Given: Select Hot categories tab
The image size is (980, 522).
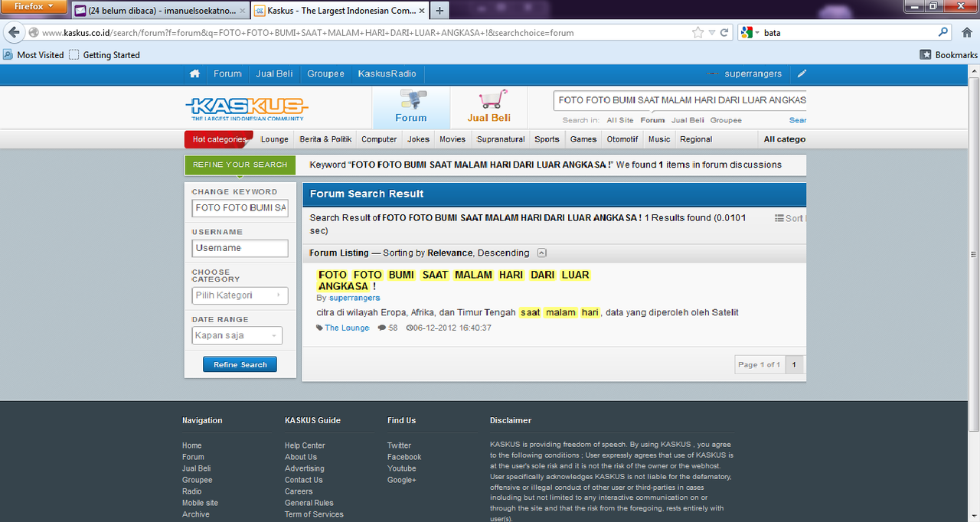Looking at the screenshot, I should pos(219,139).
